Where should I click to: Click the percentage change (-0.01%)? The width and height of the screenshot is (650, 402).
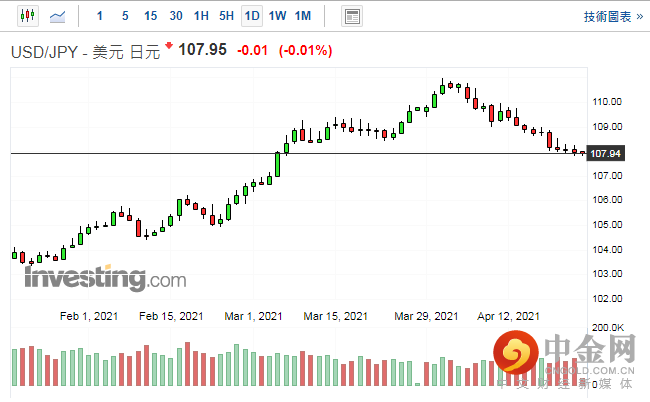pos(306,51)
